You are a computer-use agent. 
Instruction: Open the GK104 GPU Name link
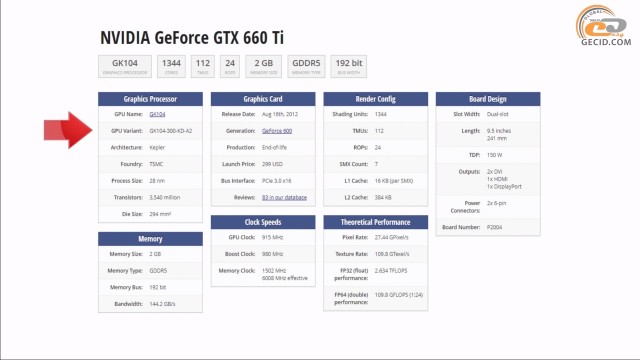point(157,114)
